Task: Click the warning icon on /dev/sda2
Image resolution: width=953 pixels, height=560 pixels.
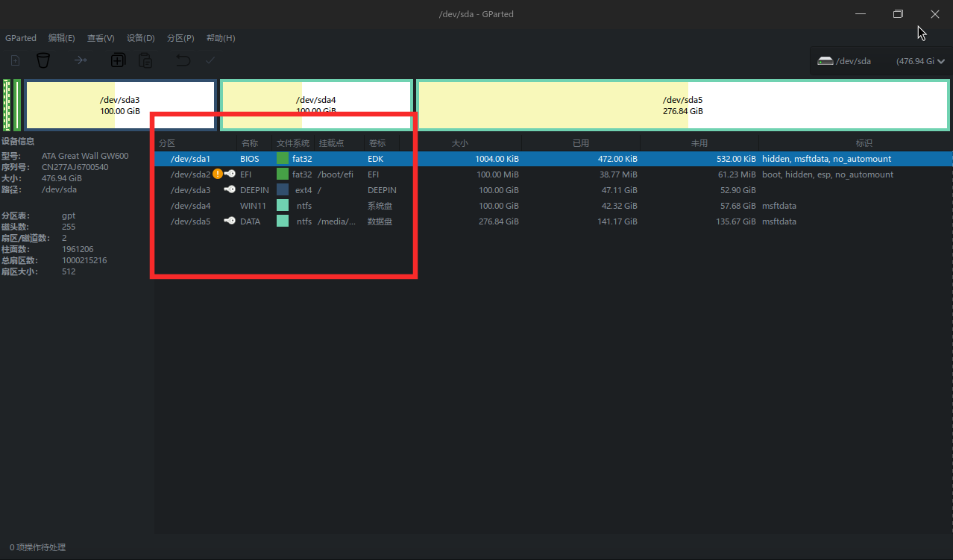Action: point(218,174)
